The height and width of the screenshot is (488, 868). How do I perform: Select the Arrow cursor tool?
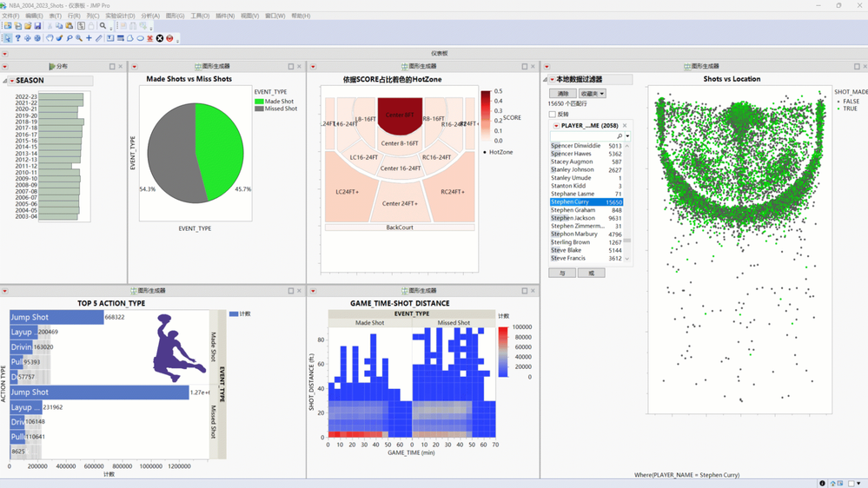pos(8,38)
